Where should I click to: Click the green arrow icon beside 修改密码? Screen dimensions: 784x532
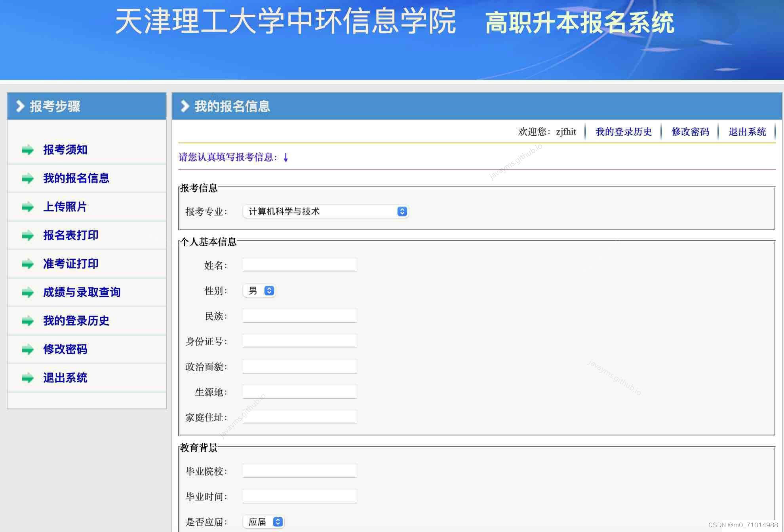tap(27, 350)
